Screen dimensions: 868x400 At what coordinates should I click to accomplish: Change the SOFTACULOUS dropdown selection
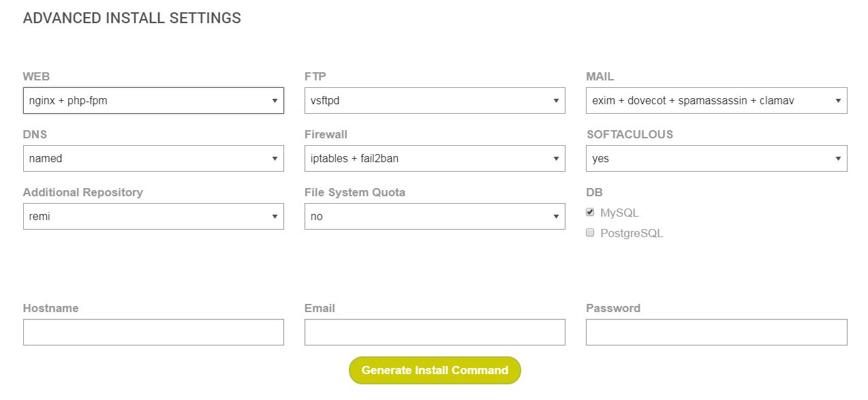tap(716, 159)
